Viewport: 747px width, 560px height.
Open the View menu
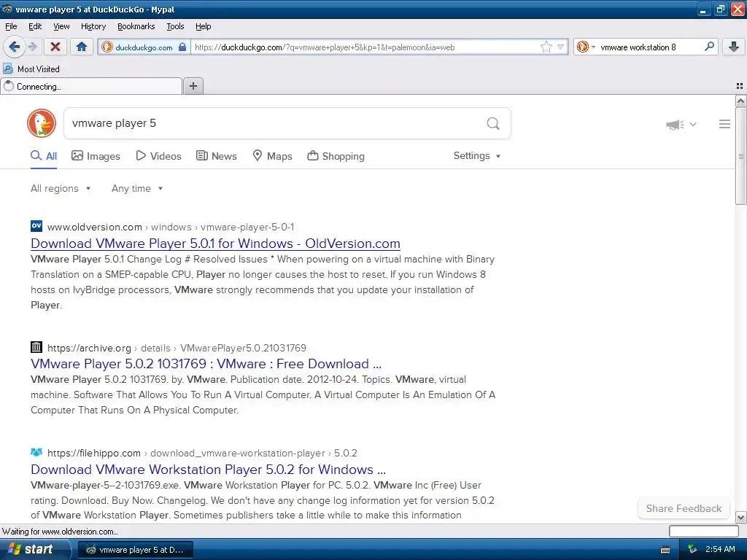[x=61, y=26]
